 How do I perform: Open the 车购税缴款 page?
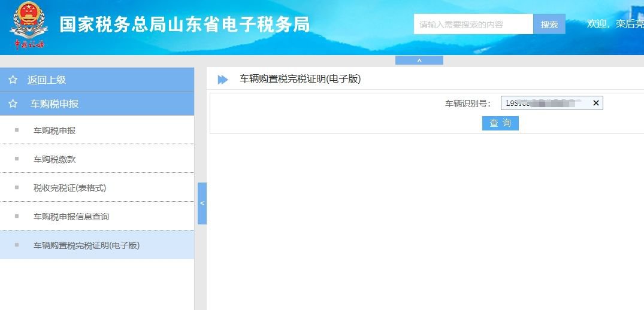click(x=55, y=159)
